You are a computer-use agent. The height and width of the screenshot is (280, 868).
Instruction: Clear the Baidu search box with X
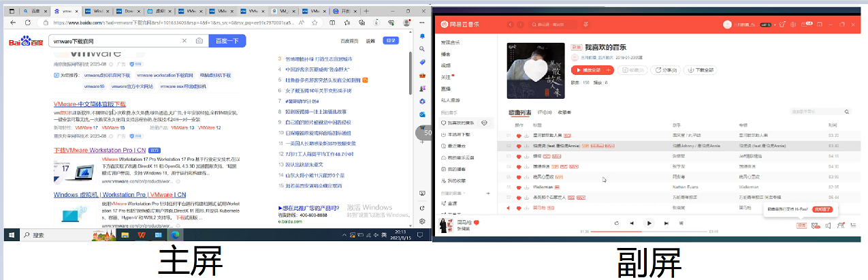(x=184, y=41)
